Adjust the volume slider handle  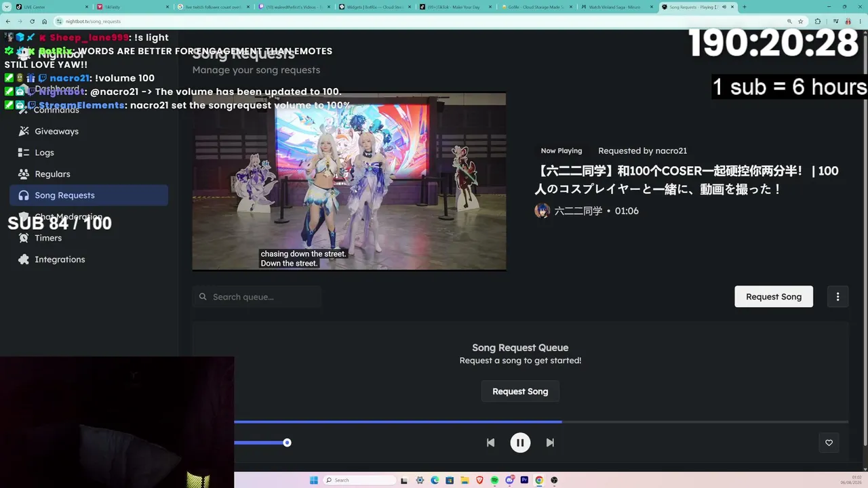click(288, 443)
